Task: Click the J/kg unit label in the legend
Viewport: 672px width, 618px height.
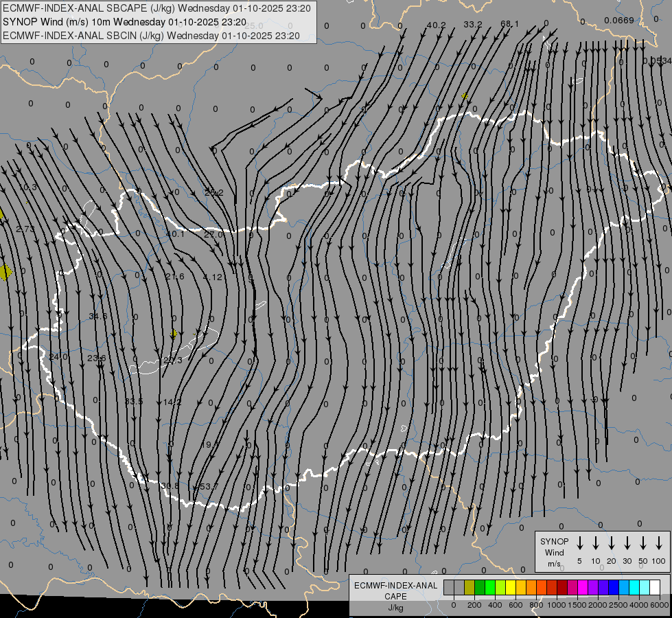Action: (395, 608)
